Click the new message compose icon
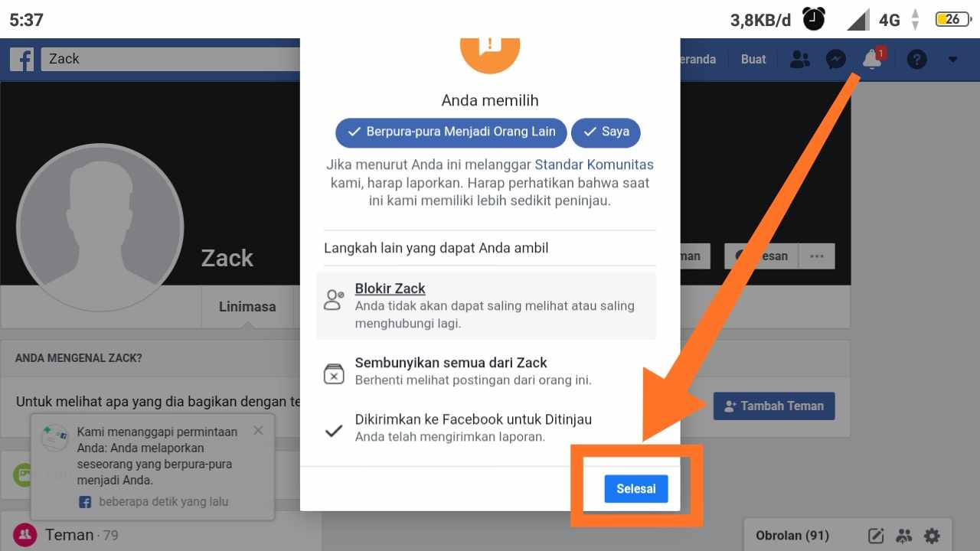This screenshot has width=980, height=551. (876, 536)
